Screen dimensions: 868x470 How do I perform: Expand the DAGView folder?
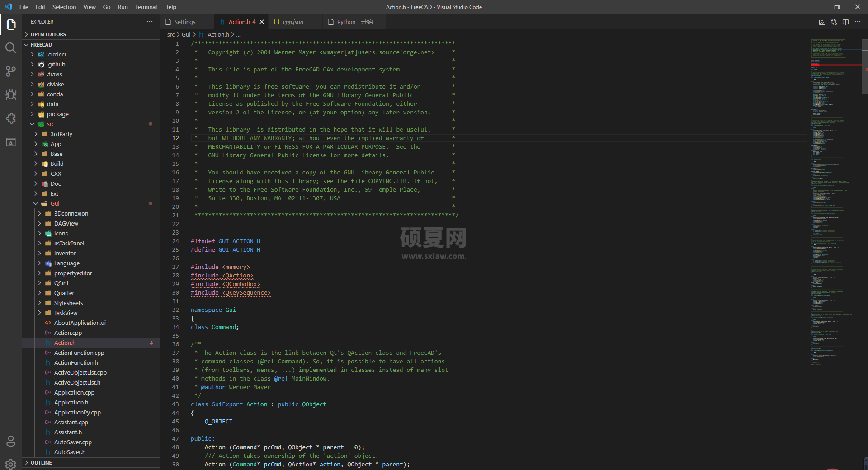pos(40,224)
